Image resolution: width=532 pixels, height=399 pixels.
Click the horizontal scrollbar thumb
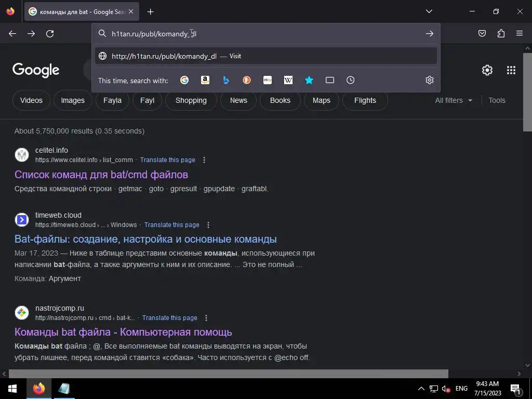[229, 374]
